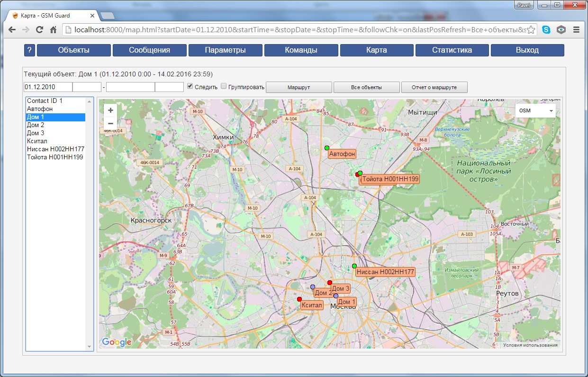Image resolution: width=588 pixels, height=377 pixels.
Task: Open the Сообщения menu
Action: pyautogui.click(x=150, y=50)
